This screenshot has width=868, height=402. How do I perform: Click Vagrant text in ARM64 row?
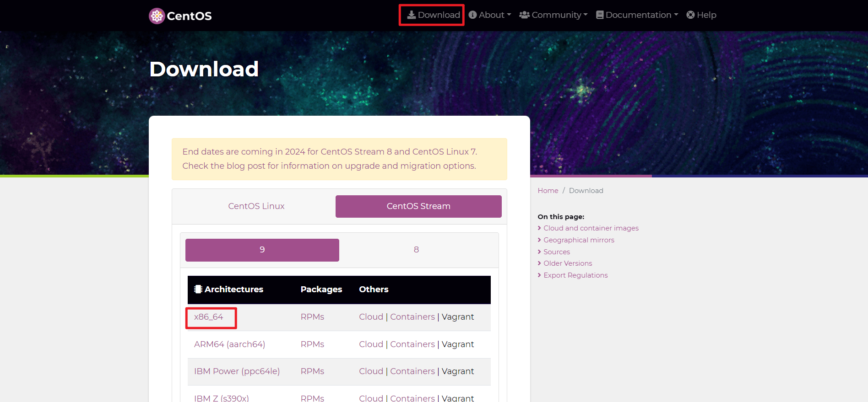click(458, 344)
